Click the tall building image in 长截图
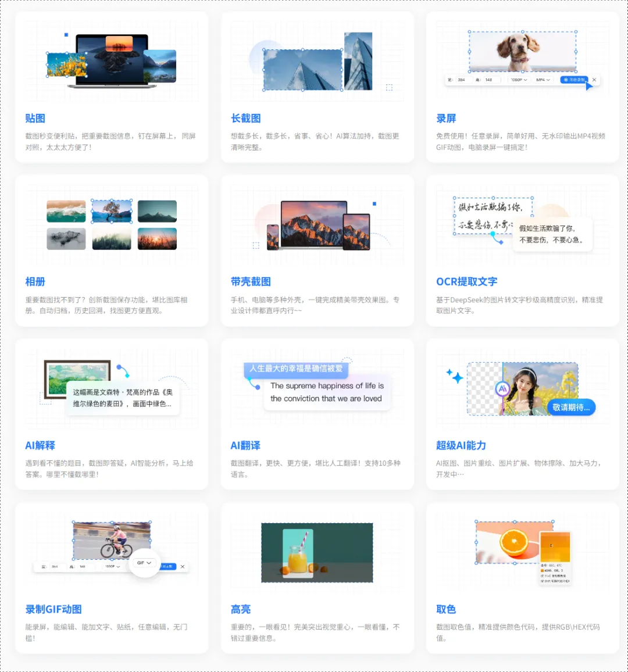Image resolution: width=628 pixels, height=672 pixels. tap(358, 61)
